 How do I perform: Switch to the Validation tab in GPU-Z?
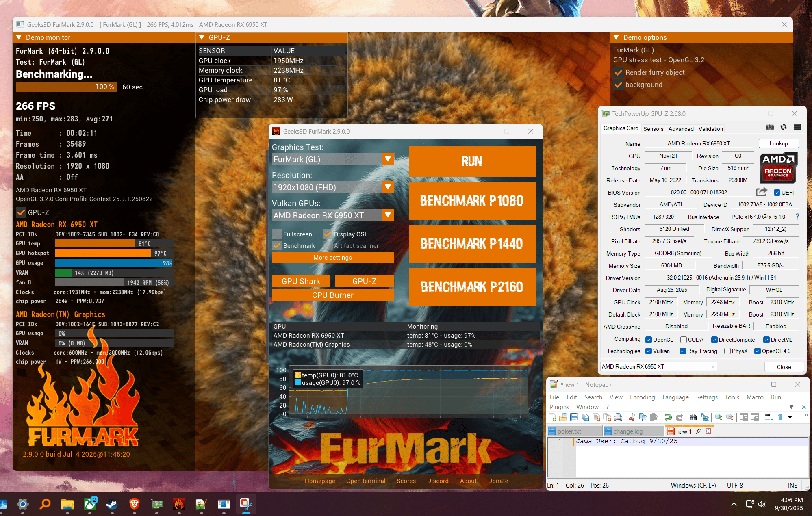pos(710,129)
